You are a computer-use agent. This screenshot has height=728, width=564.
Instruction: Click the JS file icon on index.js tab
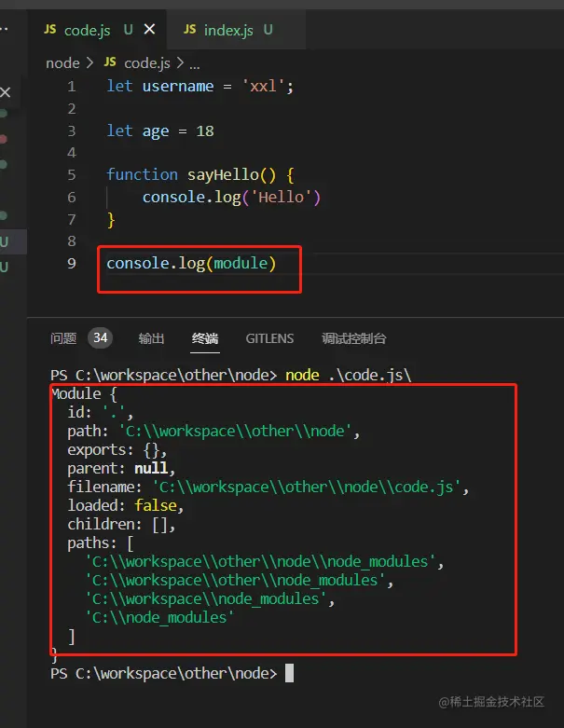pos(190,29)
